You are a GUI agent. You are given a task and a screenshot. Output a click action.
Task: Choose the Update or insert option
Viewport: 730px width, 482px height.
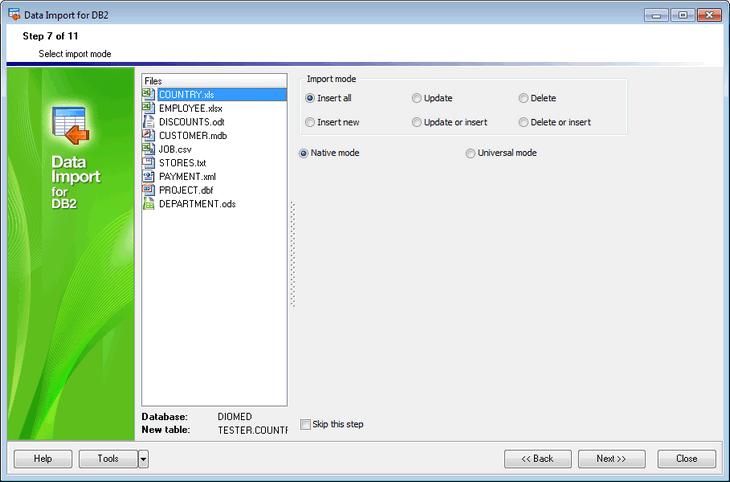click(417, 122)
